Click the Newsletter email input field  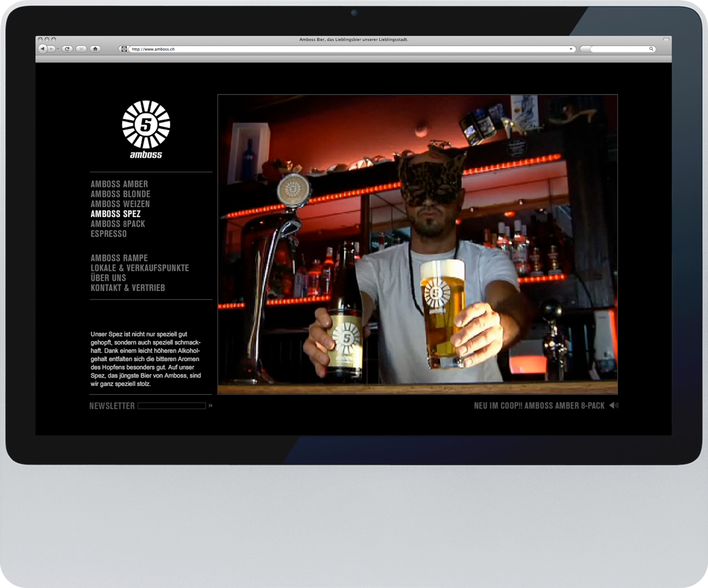click(x=172, y=406)
